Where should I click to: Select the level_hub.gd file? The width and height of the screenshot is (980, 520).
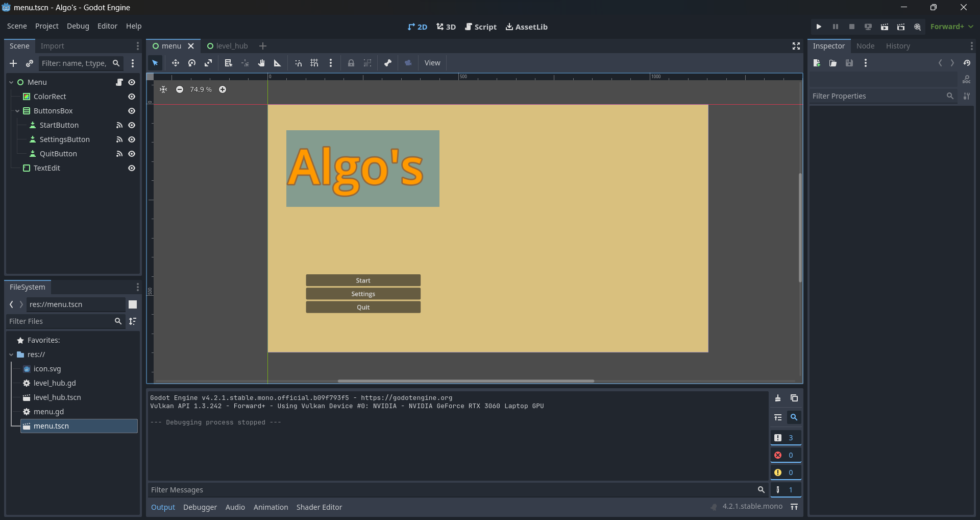pos(55,383)
